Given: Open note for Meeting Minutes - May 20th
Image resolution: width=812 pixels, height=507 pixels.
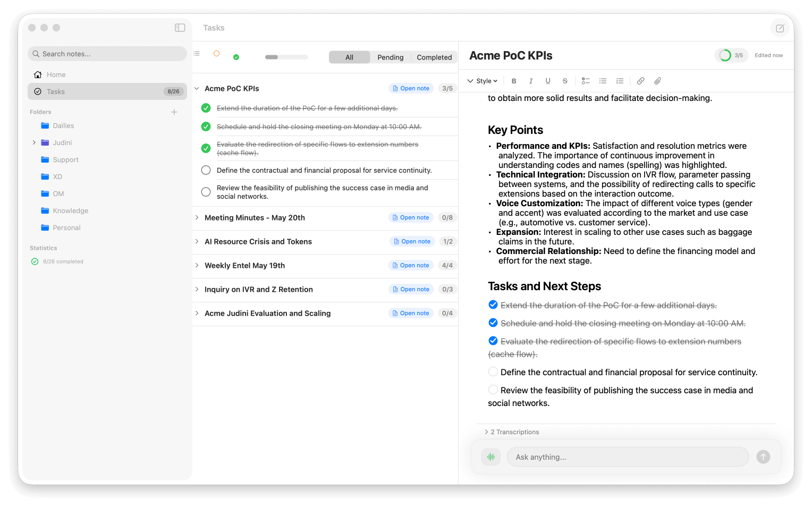Looking at the screenshot, I should 411,217.
